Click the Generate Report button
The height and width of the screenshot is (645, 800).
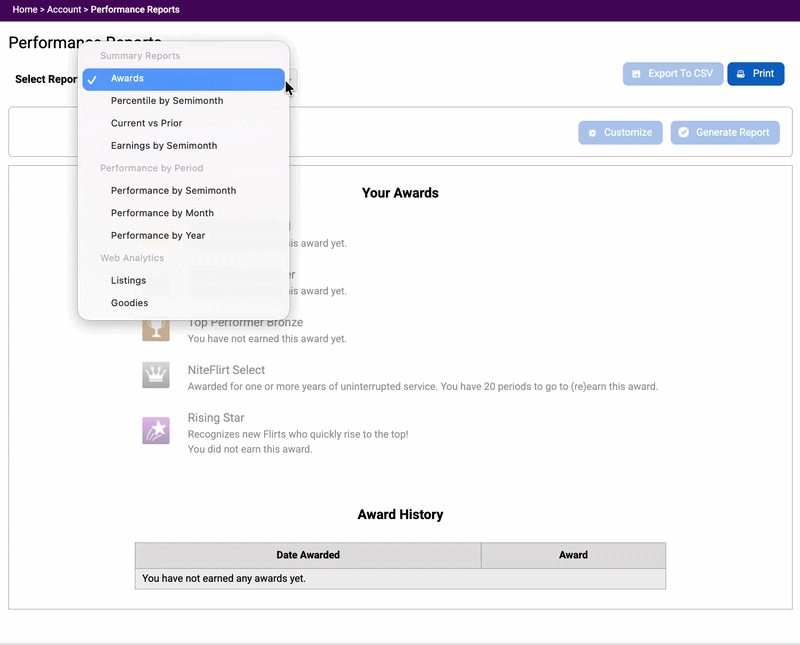tap(725, 133)
